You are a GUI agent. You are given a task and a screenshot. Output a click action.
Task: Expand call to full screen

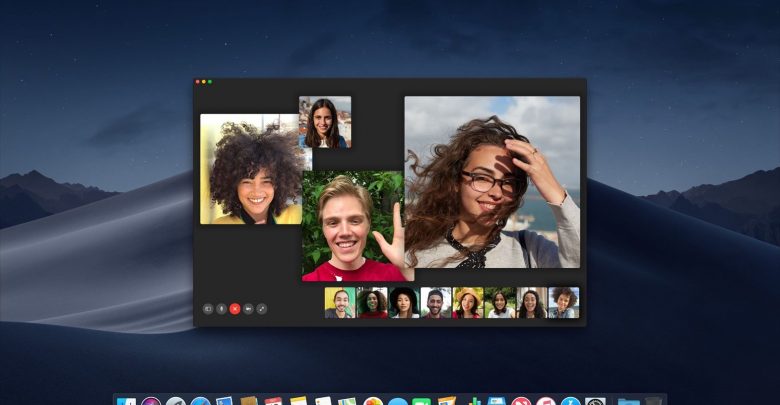pos(262,309)
